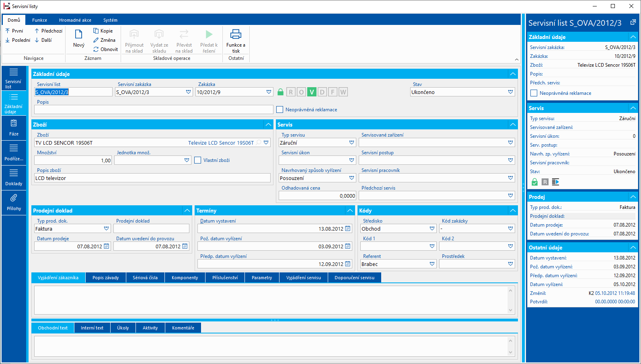Image resolution: width=641 pixels, height=364 pixels.
Task: Click the Popis text field
Action: click(x=154, y=110)
